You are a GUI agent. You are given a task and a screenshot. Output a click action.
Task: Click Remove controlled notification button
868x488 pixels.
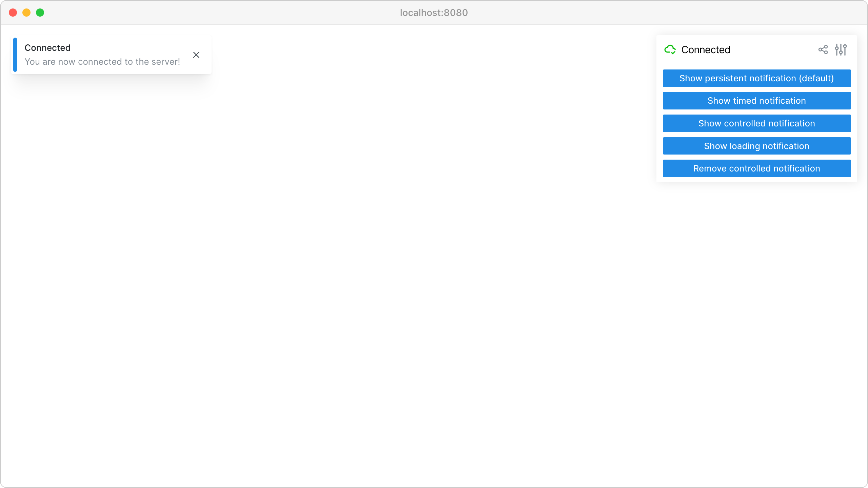pos(757,168)
